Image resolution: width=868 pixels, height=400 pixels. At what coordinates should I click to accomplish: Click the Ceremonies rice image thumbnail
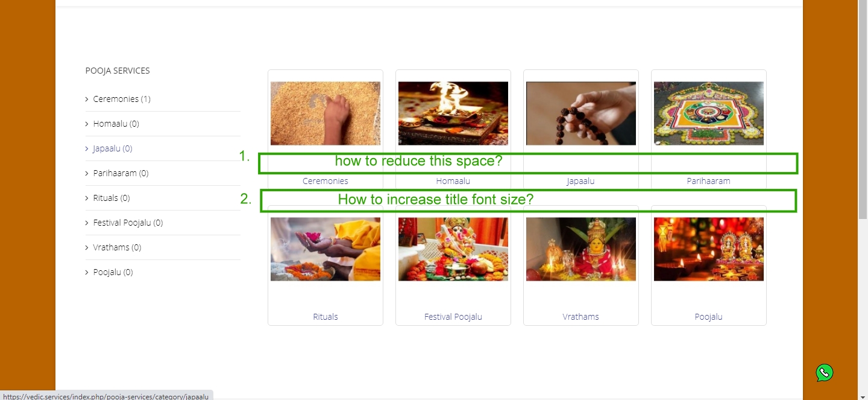click(325, 113)
